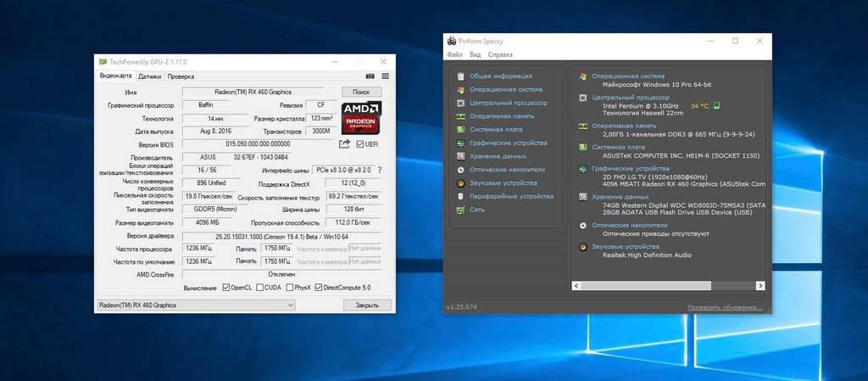Screen dimensions: 868x381
Task: Enable the PhysX checkbox
Action: (288, 288)
